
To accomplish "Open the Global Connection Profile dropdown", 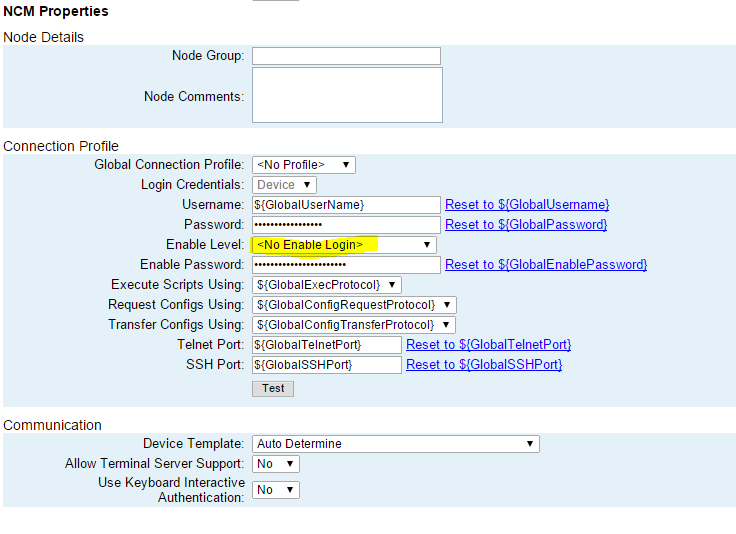I will 304,165.
